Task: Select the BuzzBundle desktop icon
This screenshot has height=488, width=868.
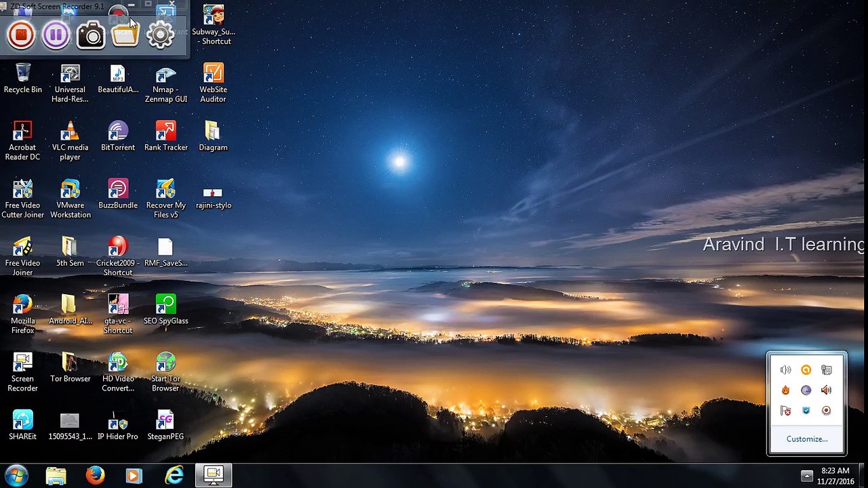Action: 118,195
